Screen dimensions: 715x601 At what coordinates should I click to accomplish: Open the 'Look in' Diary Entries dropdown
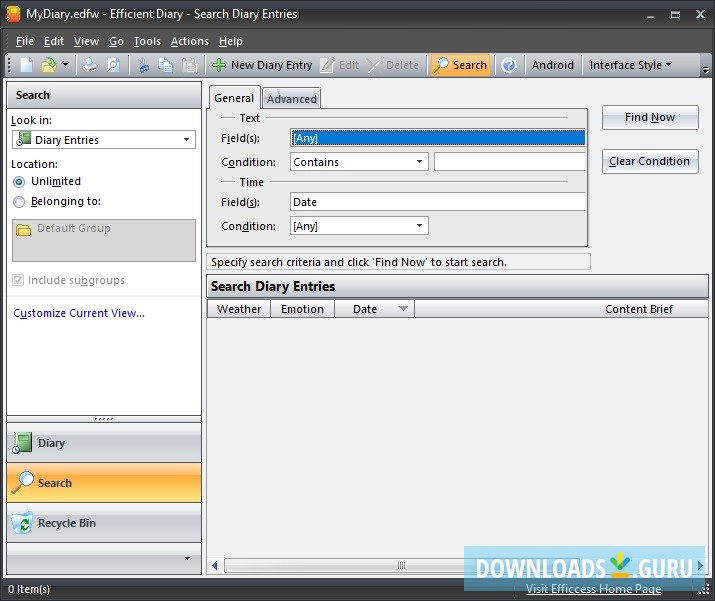[104, 140]
